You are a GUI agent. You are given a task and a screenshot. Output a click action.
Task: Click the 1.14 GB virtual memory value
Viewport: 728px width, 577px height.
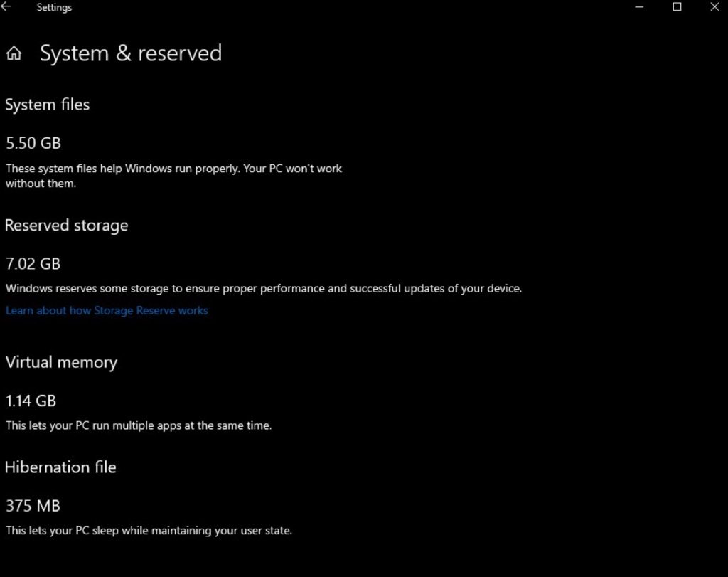31,401
